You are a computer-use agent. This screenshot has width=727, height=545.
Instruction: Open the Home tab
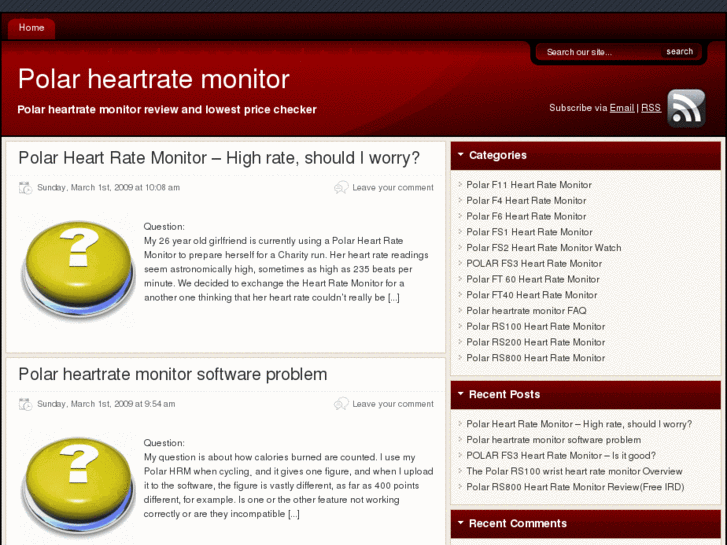tap(32, 28)
